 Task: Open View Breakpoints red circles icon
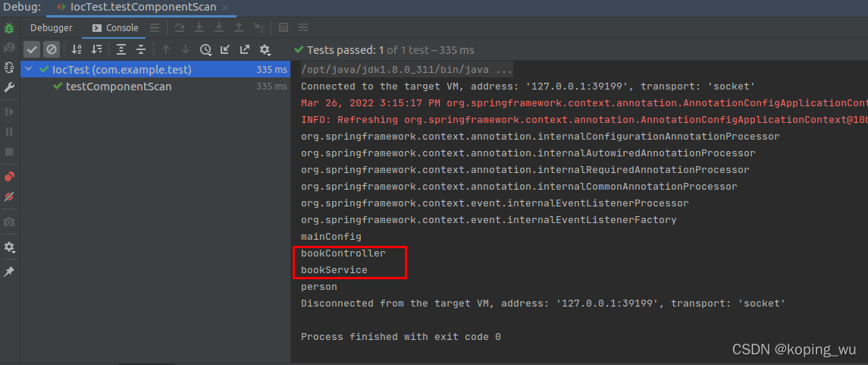tap(9, 177)
